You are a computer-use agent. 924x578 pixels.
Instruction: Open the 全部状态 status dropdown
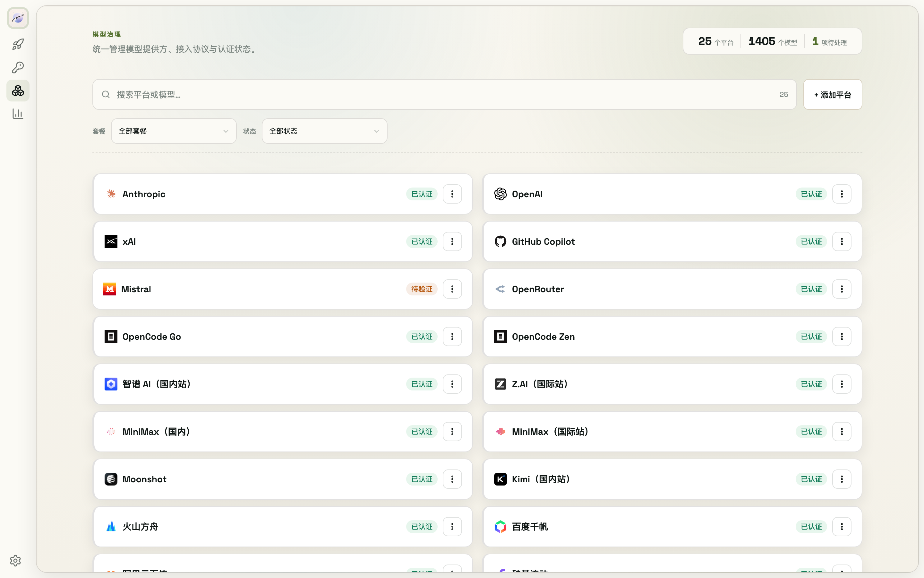(325, 131)
